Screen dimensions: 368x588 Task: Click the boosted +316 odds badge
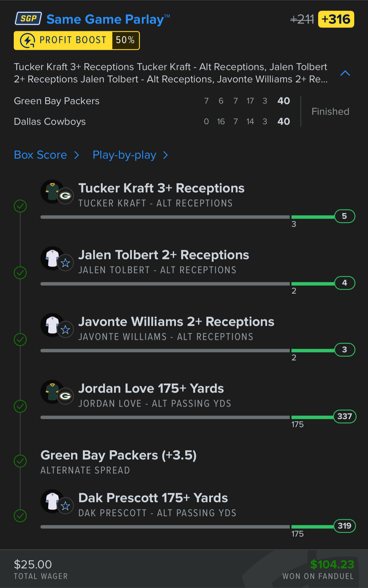click(x=336, y=19)
